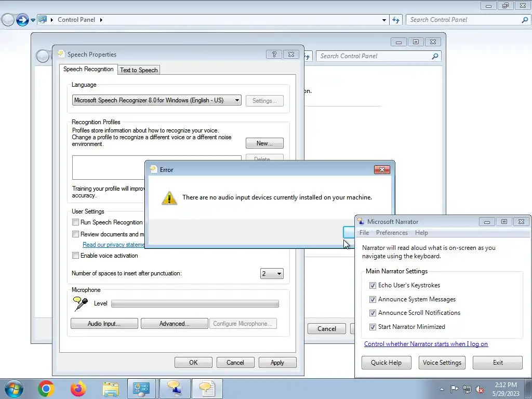Click Cancel in Speech Properties dialog
532x399 pixels.
(x=235, y=362)
